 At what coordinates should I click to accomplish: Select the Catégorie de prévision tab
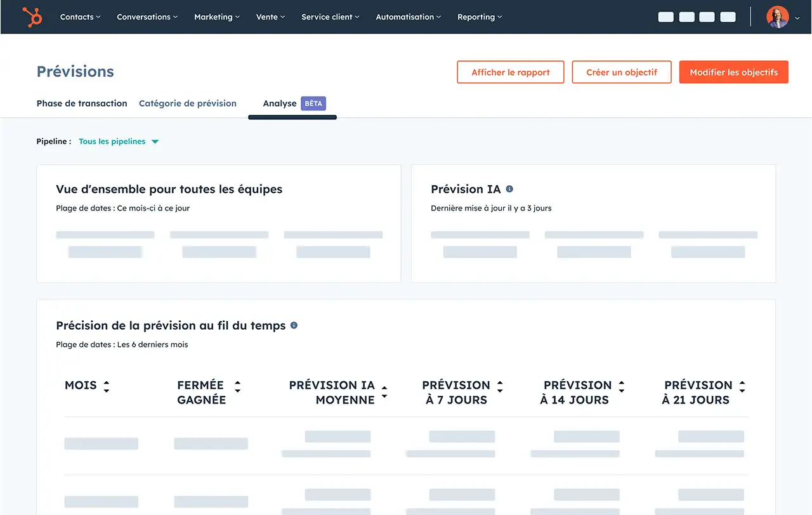point(188,103)
